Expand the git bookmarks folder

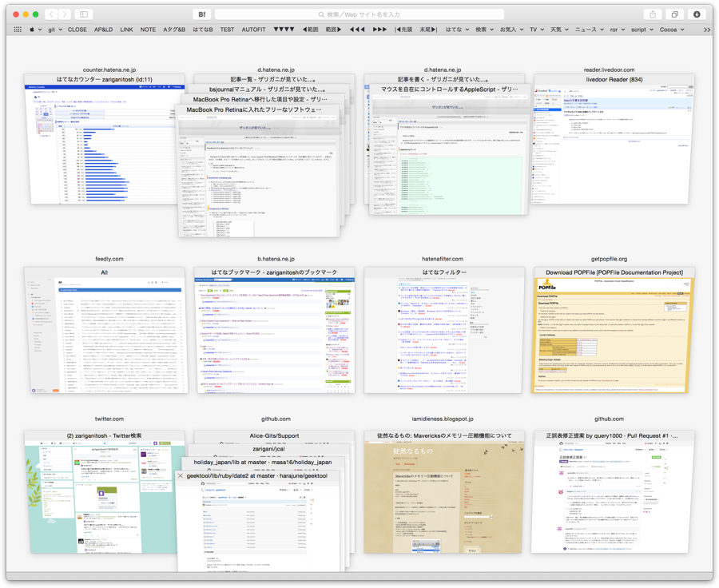55,30
